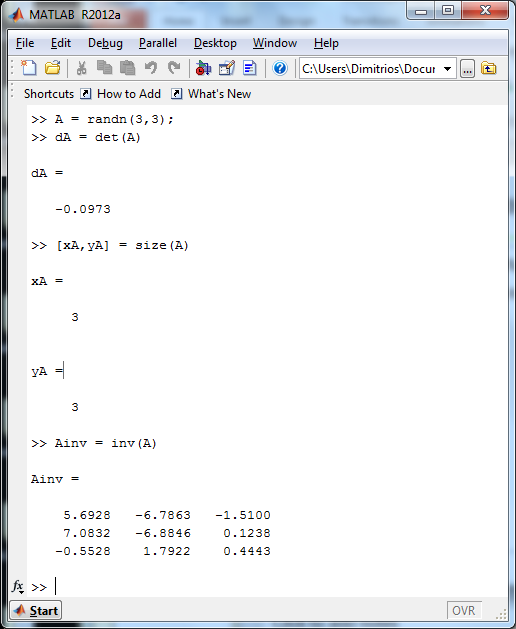Open the Window menu

click(x=275, y=43)
